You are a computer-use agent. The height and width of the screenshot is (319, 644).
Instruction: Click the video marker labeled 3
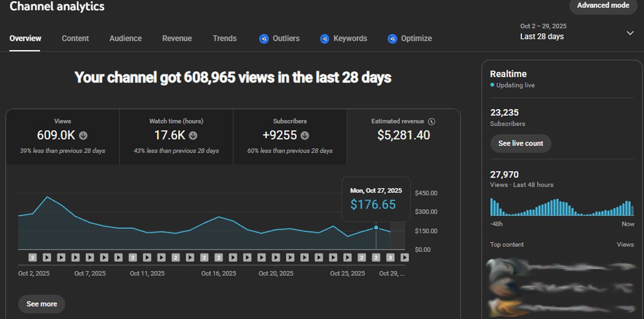[x=390, y=258]
